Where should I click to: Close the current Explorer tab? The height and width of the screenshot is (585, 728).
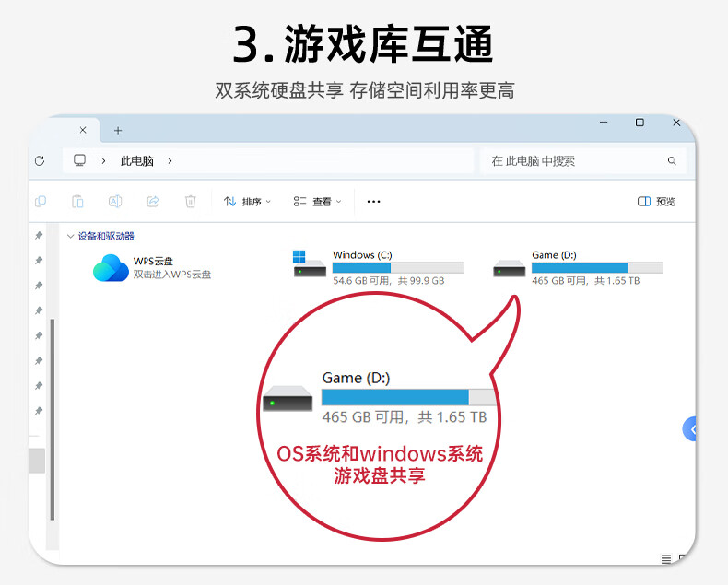pyautogui.click(x=83, y=130)
